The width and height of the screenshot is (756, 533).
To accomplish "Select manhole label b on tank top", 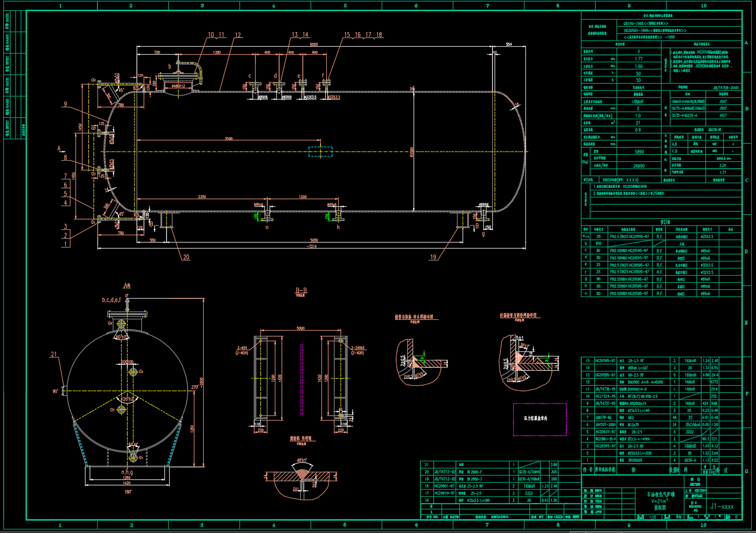I will 170,67.
